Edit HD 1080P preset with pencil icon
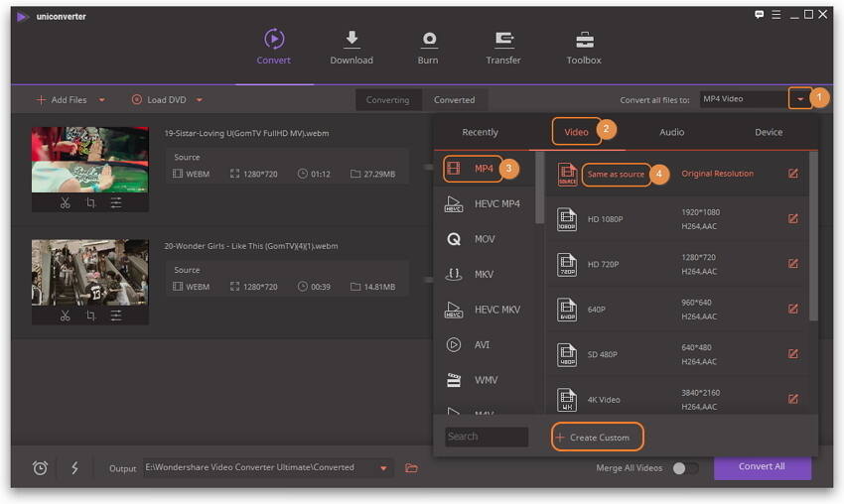This screenshot has height=504, width=844. (793, 218)
